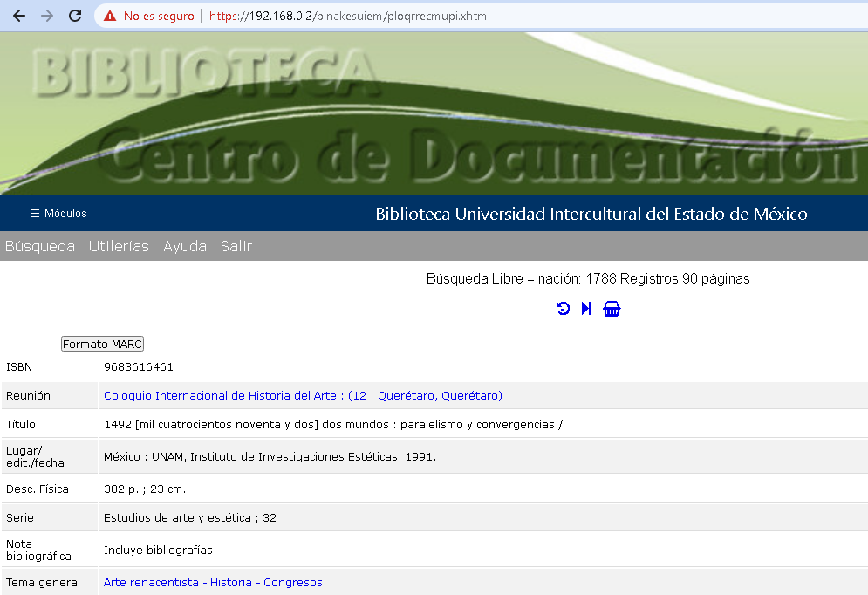Click the 'Biblioteca Universidad Intercultural del Estado de México' heading

(591, 214)
